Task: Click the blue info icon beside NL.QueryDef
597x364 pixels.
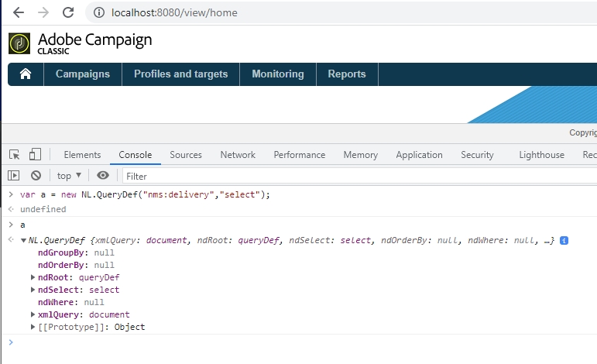Action: click(x=564, y=241)
